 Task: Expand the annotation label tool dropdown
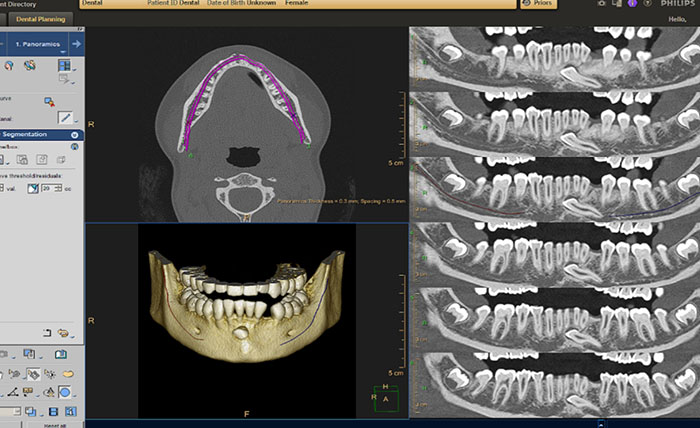(38, 395)
